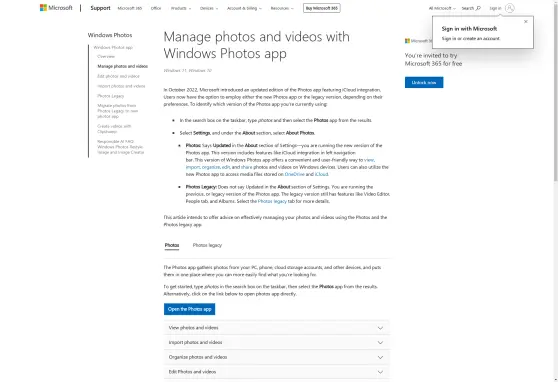Viewport: 558px width, 382px height.
Task: Click the Microsoft 365 logo in promo
Action: [418, 41]
